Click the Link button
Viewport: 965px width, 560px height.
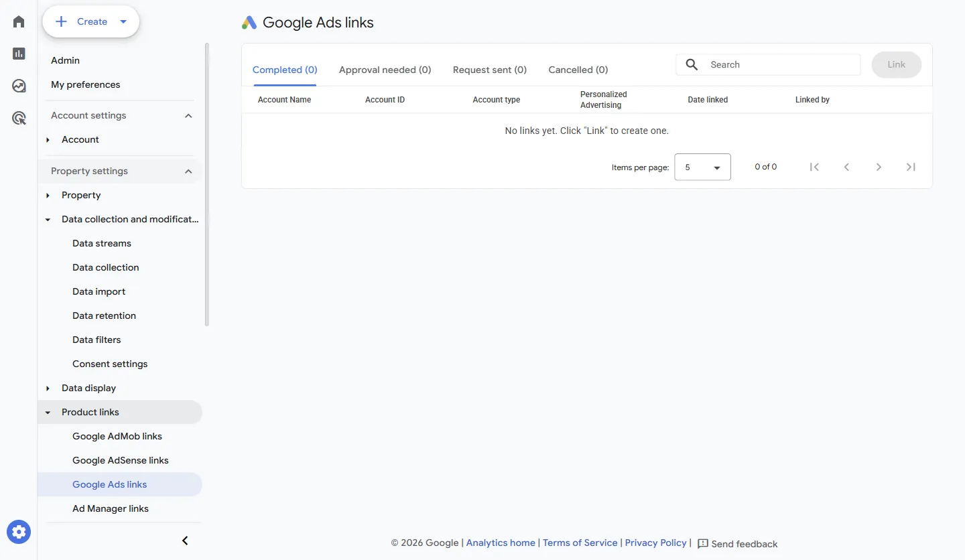[897, 64]
